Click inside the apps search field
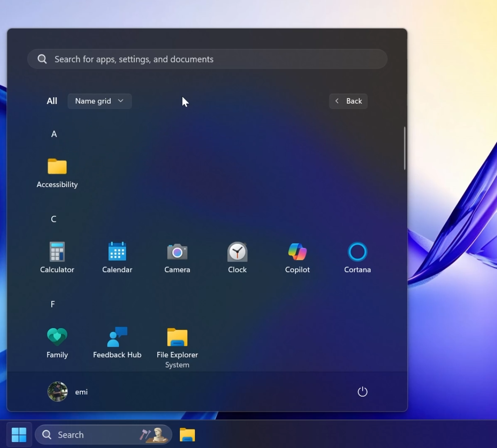 coord(208,59)
